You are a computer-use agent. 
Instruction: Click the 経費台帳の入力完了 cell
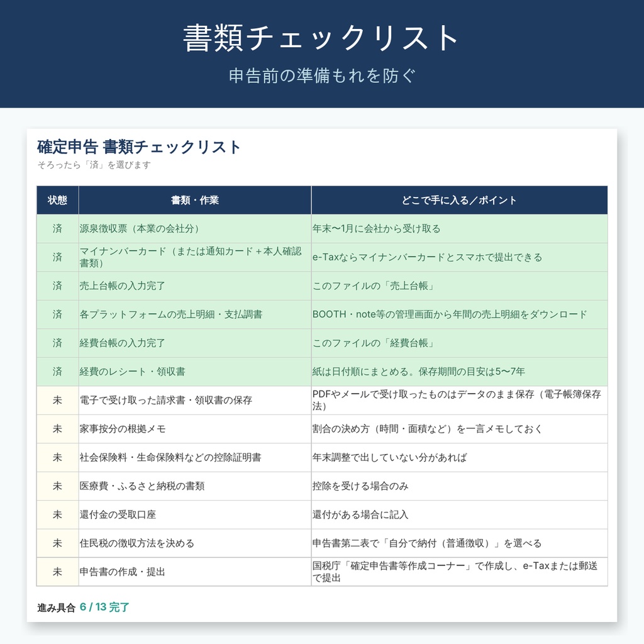pyautogui.click(x=195, y=343)
